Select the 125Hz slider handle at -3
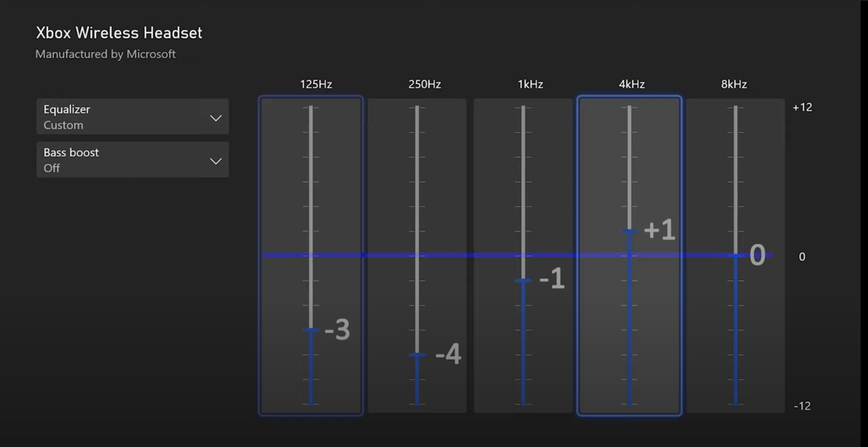The width and height of the screenshot is (868, 447). point(311,330)
